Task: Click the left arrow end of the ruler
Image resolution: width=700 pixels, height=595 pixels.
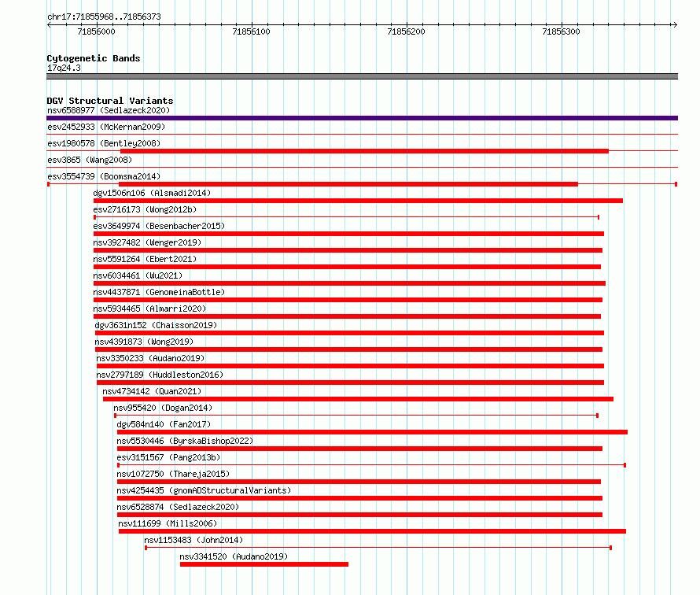Action: [49, 24]
